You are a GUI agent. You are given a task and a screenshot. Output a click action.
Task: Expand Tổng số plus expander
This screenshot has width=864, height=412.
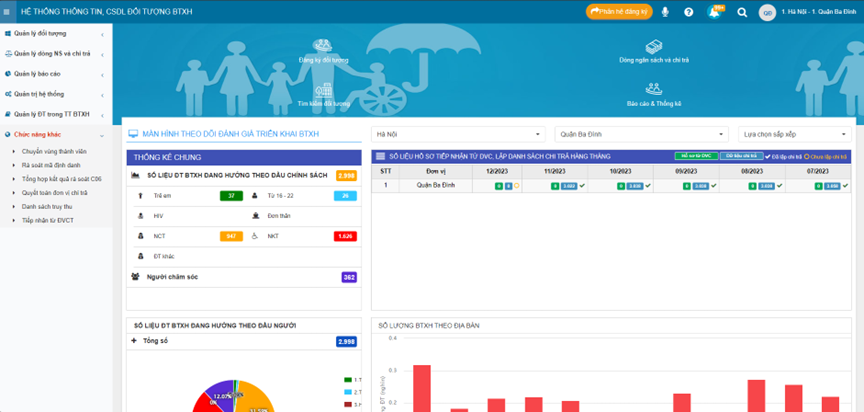[x=134, y=341]
